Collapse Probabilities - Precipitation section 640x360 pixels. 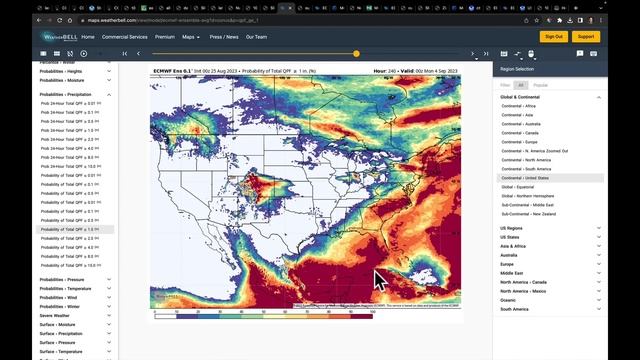click(75, 94)
